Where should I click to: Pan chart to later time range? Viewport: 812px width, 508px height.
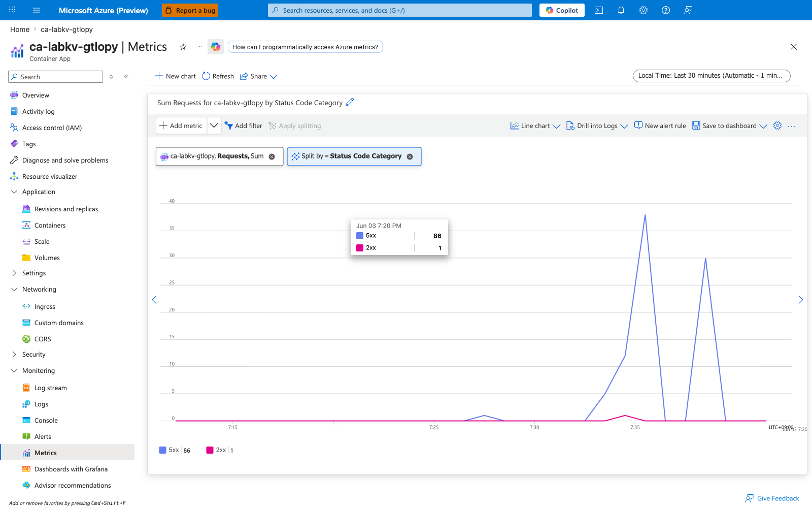point(800,300)
